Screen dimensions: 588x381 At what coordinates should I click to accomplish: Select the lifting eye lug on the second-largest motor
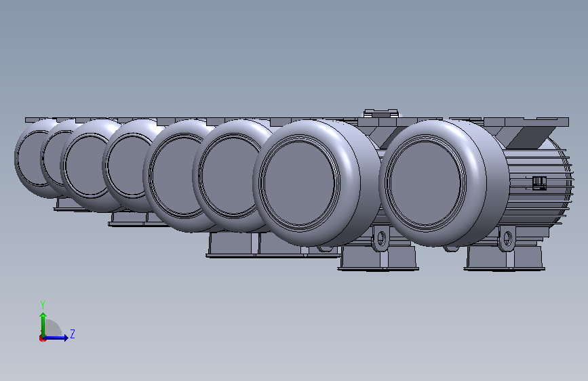pos(380,238)
